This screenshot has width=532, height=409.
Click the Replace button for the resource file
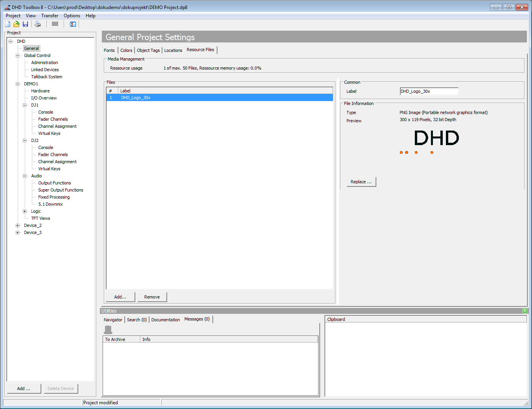pos(361,182)
